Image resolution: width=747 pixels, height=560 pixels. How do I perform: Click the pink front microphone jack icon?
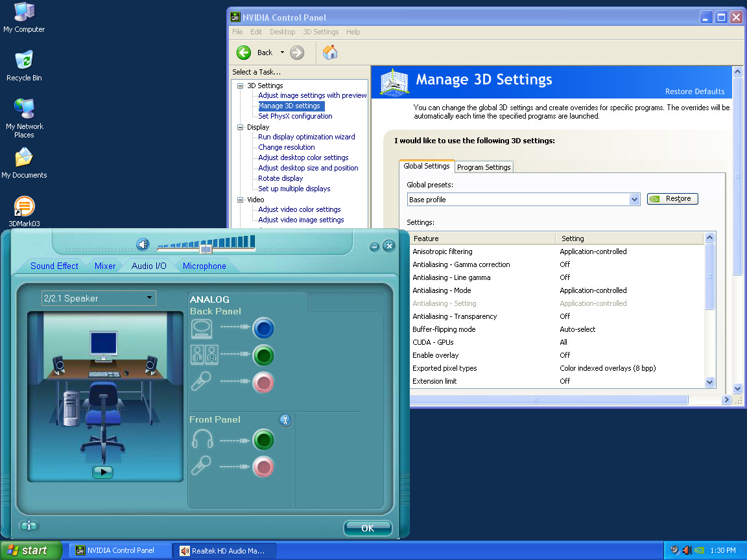tap(263, 467)
